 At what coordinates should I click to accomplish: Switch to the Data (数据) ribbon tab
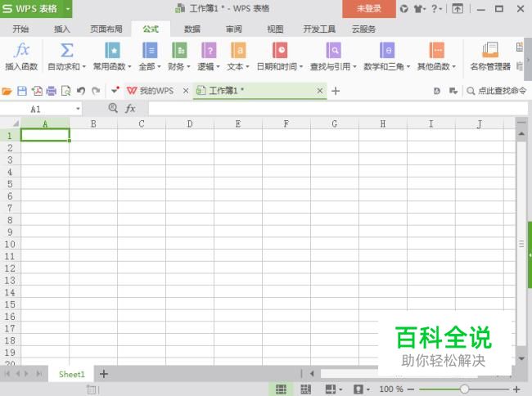coord(192,29)
